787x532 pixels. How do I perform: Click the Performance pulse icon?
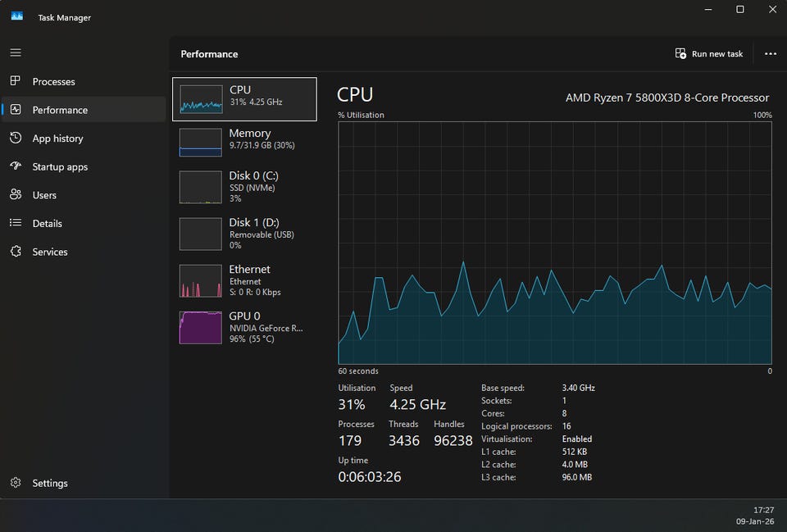[x=15, y=110]
